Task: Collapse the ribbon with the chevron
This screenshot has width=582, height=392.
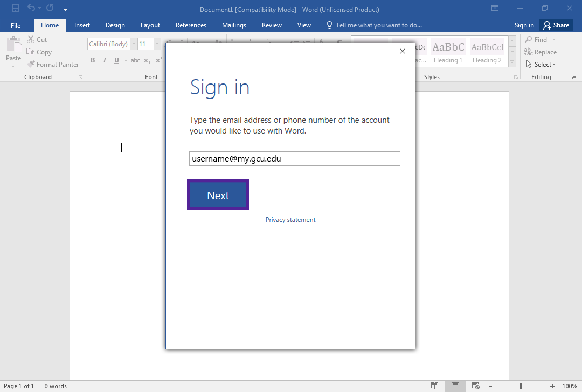Action: (x=574, y=77)
